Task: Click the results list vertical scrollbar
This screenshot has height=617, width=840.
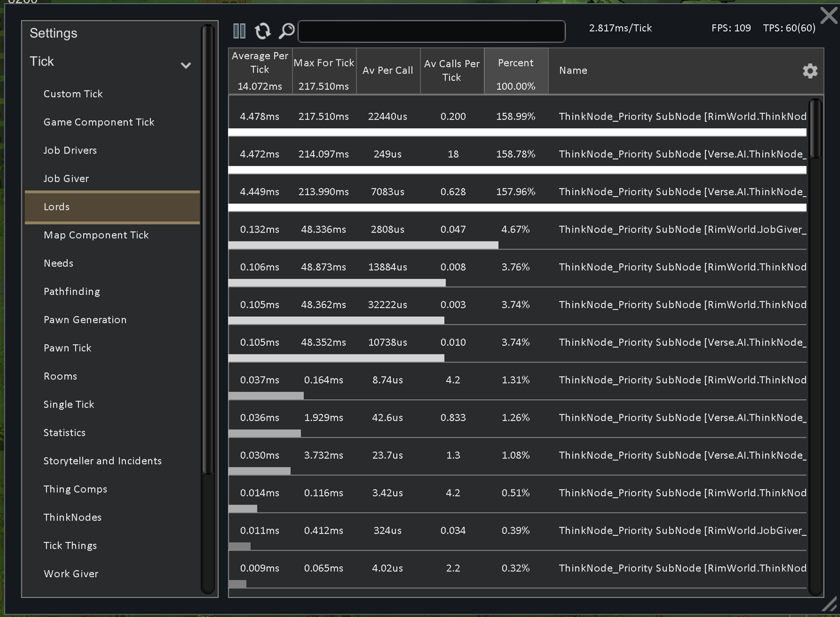Action: tap(816, 129)
